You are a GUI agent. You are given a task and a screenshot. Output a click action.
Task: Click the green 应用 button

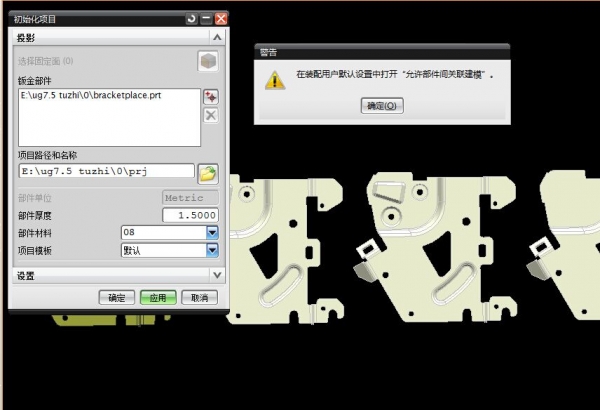[x=158, y=297]
